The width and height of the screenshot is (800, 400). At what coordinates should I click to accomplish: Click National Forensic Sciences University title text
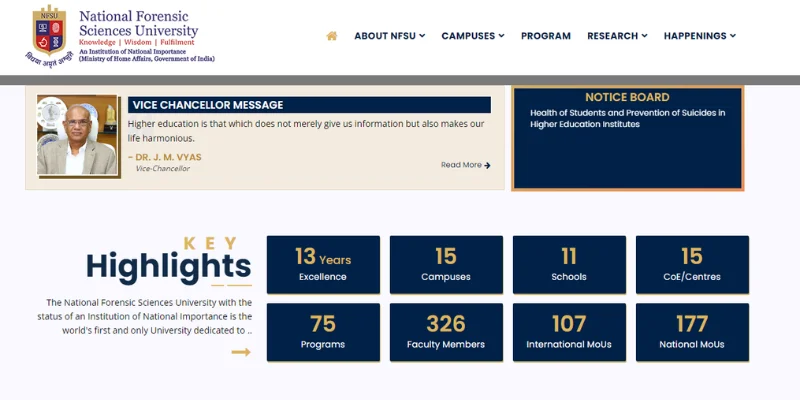point(138,24)
